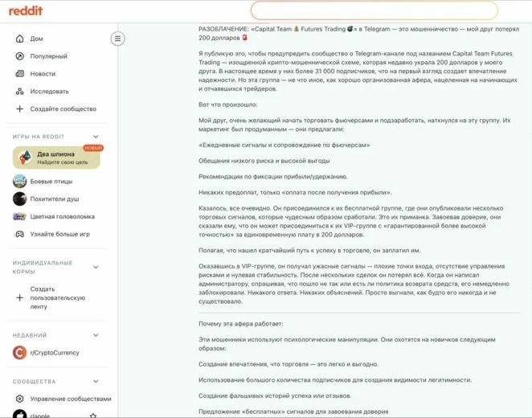Viewport: 532px width, 418px height.
Task: Select the Цветная головоломка game entry
Action: click(x=62, y=216)
